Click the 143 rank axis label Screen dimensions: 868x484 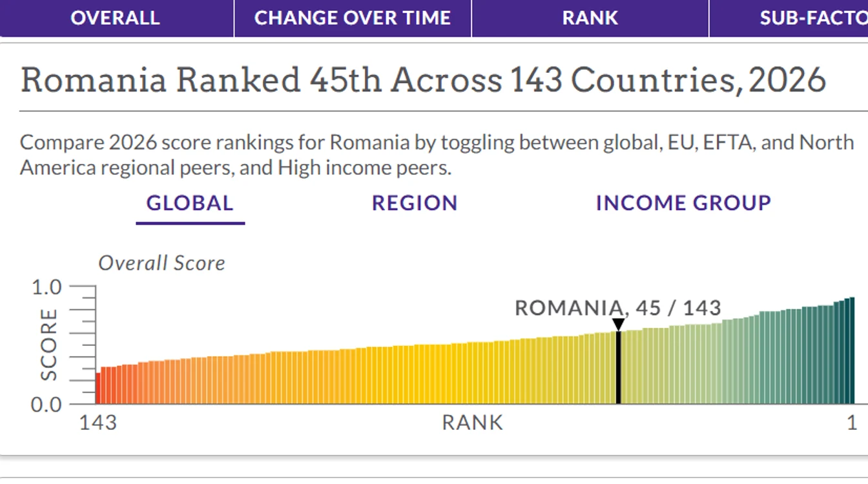click(98, 423)
